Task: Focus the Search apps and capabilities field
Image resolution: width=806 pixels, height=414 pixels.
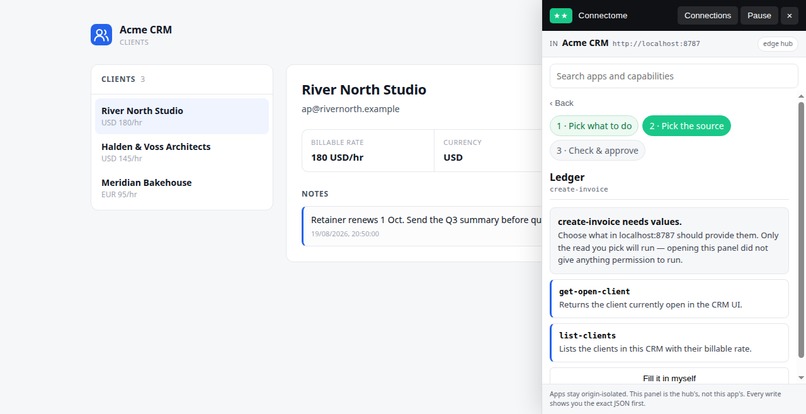Action: tap(674, 76)
